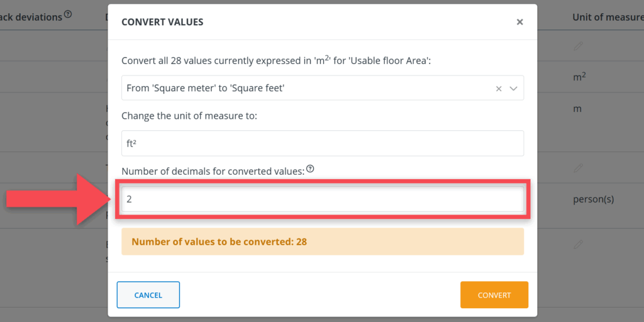
Task: Focus the number of decimals field
Action: coord(322,199)
